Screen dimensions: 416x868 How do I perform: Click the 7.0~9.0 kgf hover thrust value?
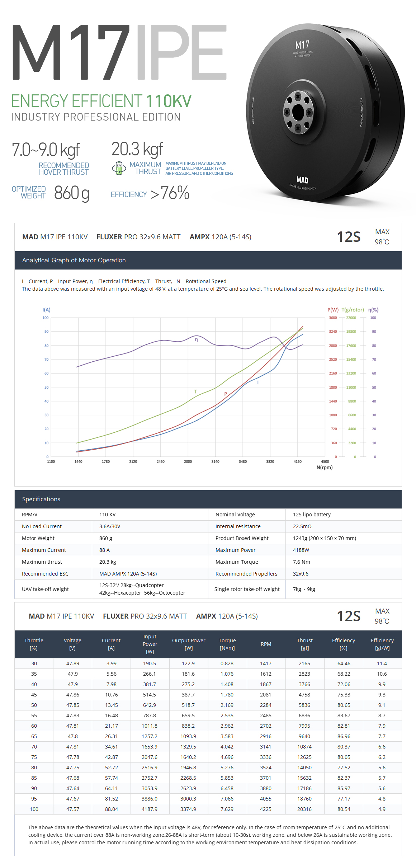click(x=46, y=150)
